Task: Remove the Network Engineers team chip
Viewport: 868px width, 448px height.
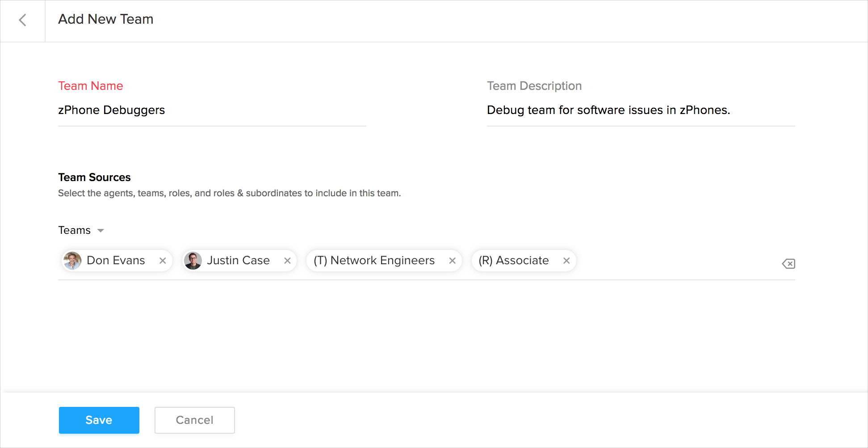Action: (x=452, y=261)
